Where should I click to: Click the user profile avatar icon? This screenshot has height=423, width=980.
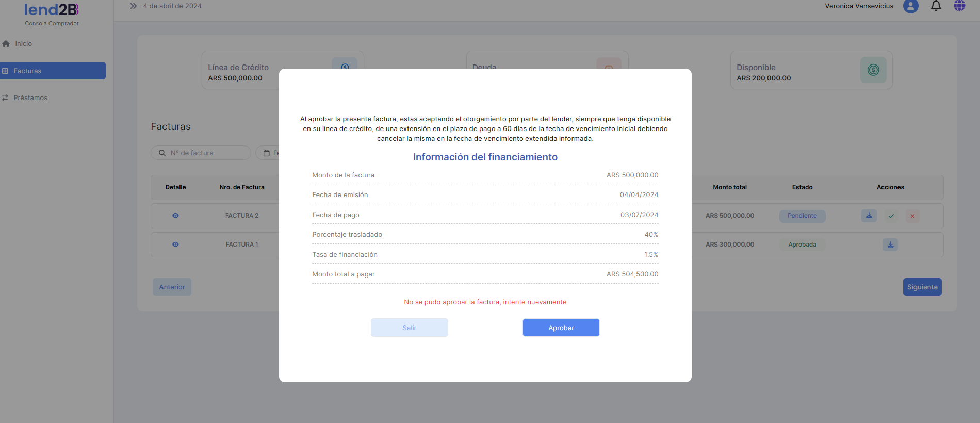click(910, 6)
